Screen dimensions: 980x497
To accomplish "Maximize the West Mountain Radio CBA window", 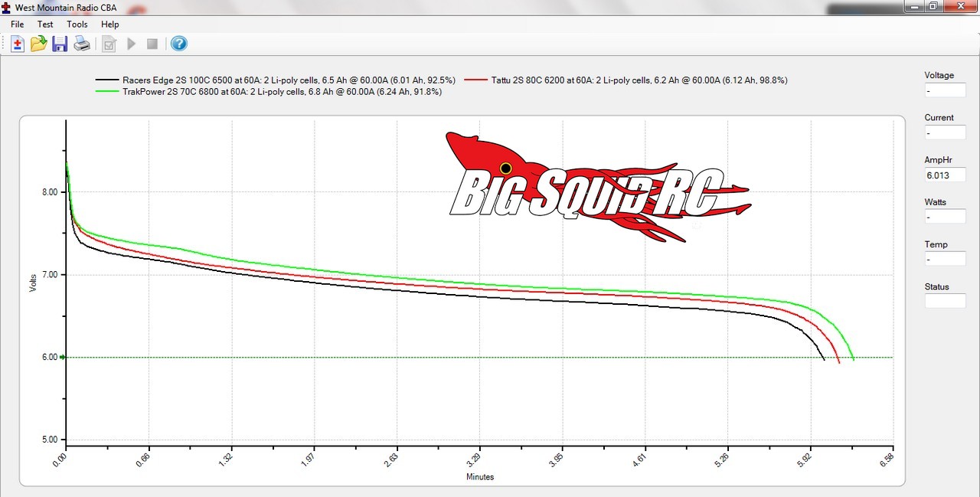I will pyautogui.click(x=934, y=6).
